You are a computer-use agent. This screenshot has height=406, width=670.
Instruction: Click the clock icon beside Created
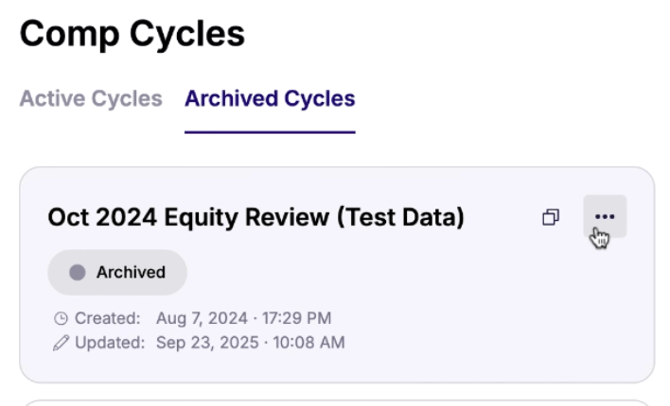pyautogui.click(x=61, y=319)
